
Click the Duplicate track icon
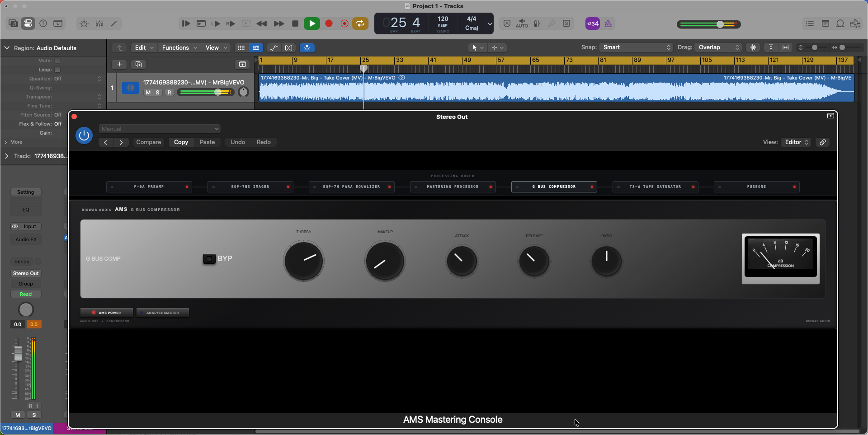(x=139, y=64)
